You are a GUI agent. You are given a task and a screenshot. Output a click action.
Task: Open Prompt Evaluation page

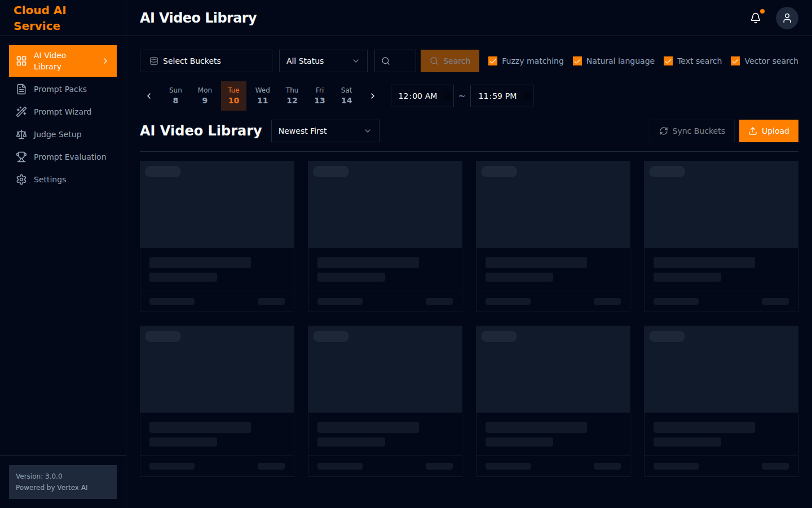click(x=69, y=157)
